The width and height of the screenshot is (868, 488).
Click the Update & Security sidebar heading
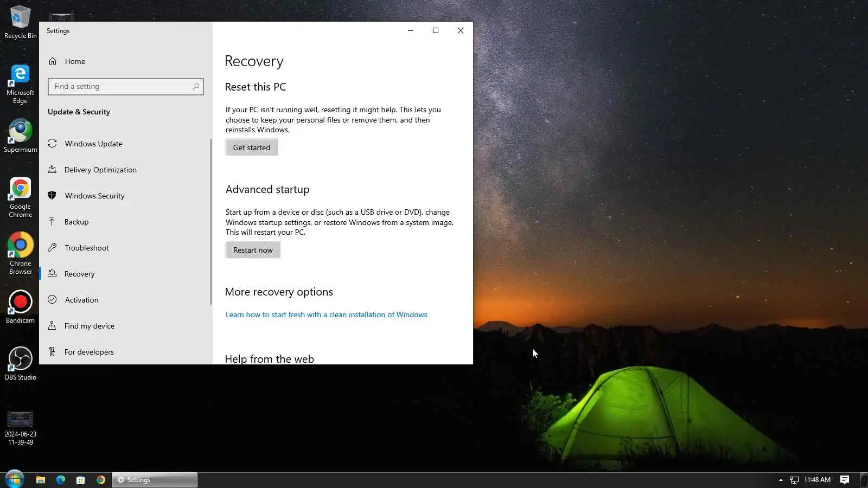[79, 112]
